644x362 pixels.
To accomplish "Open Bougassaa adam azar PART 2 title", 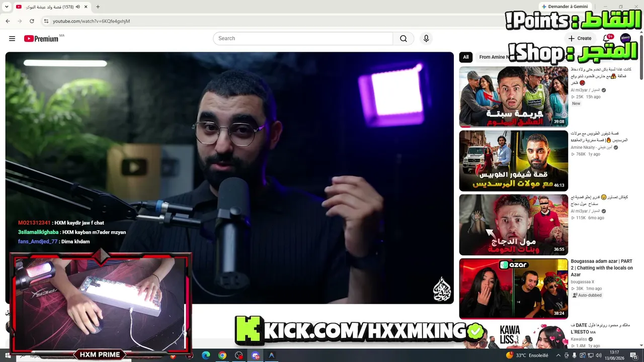I will tap(602, 268).
